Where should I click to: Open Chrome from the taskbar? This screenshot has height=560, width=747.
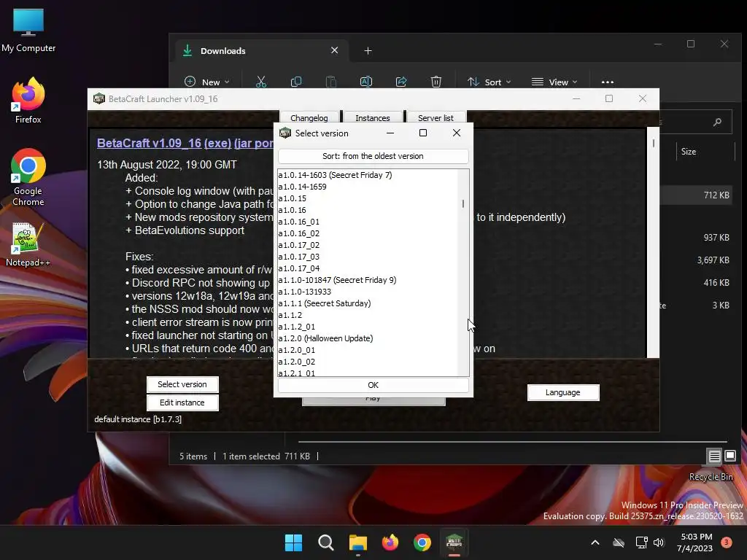tap(422, 542)
